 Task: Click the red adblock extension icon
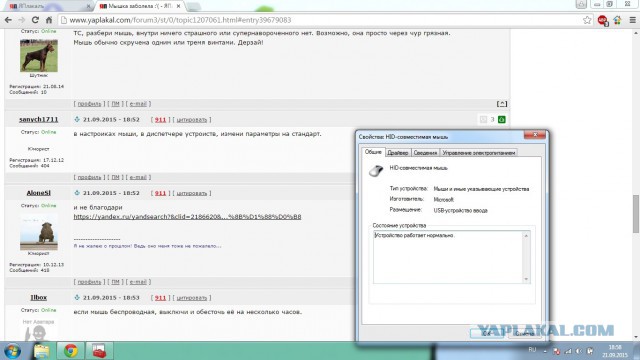[x=602, y=20]
